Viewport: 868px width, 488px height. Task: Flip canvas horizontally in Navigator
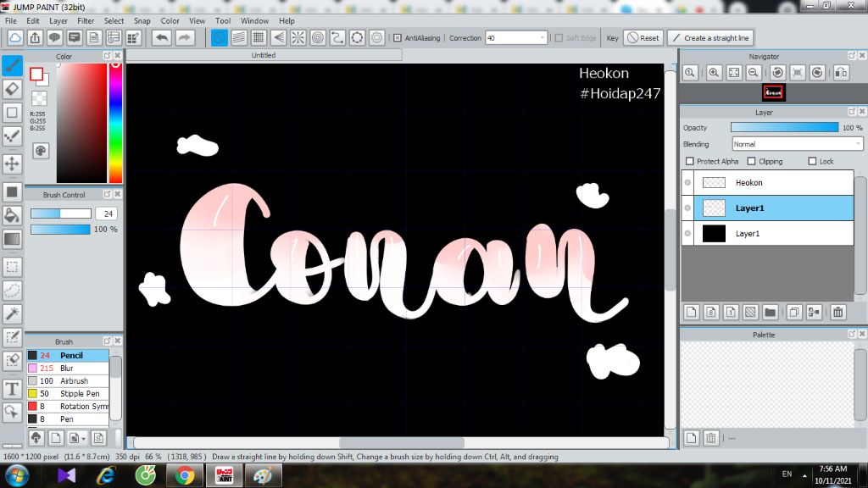click(x=841, y=73)
